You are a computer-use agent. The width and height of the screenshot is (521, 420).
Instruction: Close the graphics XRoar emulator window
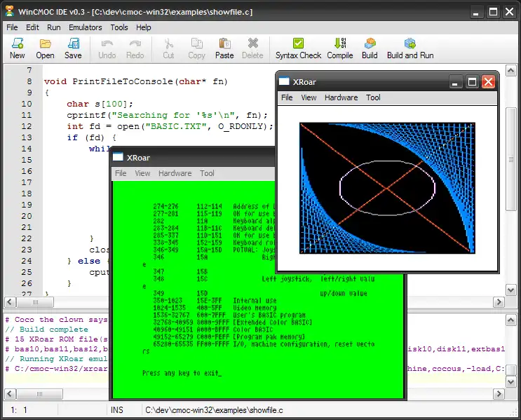(x=488, y=82)
